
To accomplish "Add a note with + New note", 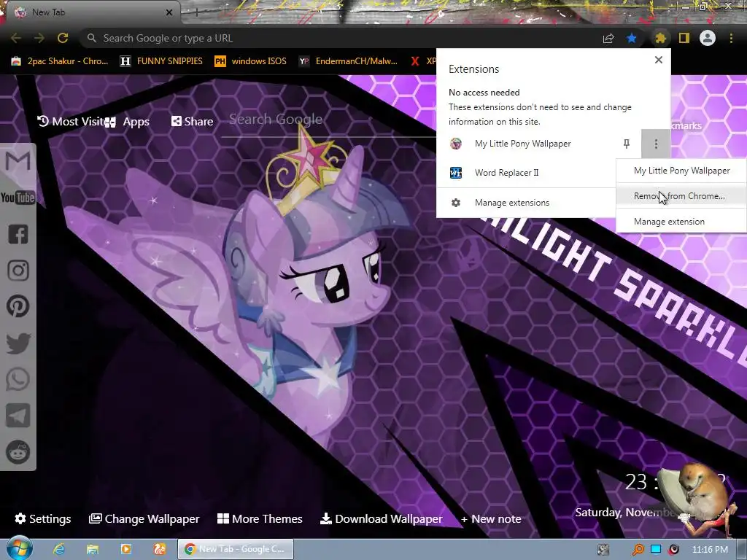I will coord(491,518).
